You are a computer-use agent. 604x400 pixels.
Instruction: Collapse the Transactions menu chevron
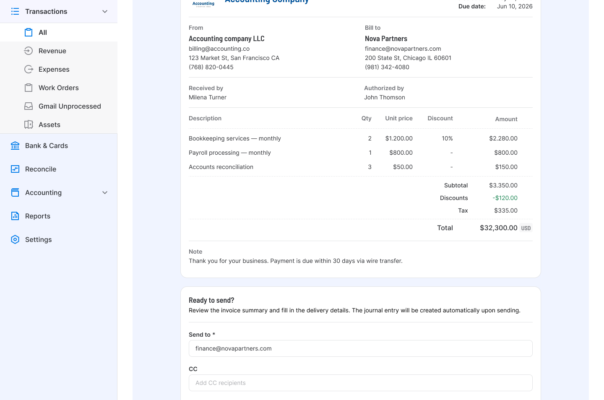(105, 12)
